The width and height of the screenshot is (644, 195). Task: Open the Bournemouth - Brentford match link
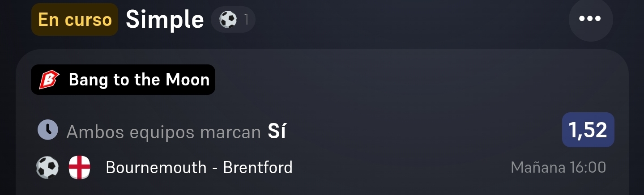199,168
